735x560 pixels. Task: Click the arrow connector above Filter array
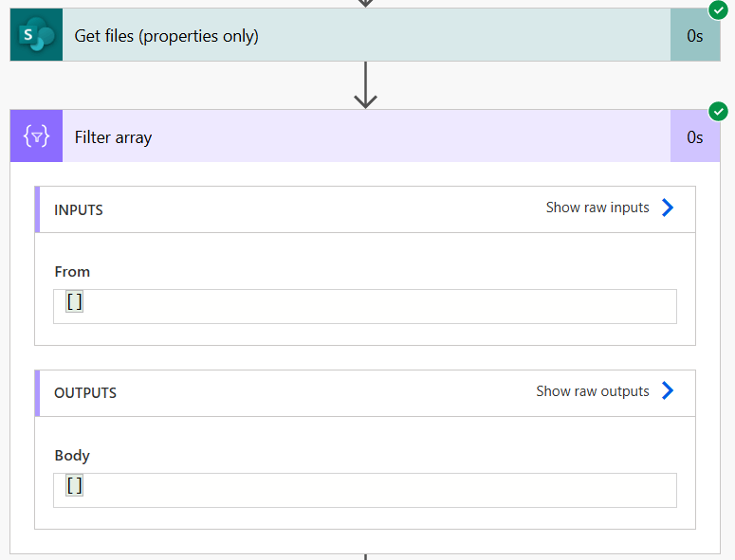coord(365,85)
